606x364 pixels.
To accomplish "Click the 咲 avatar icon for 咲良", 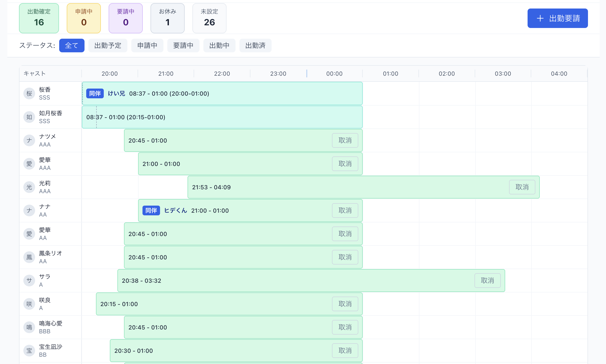I will pyautogui.click(x=29, y=304).
